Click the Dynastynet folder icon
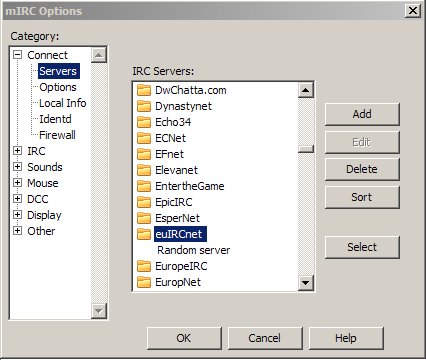The width and height of the screenshot is (426, 360). pos(144,106)
